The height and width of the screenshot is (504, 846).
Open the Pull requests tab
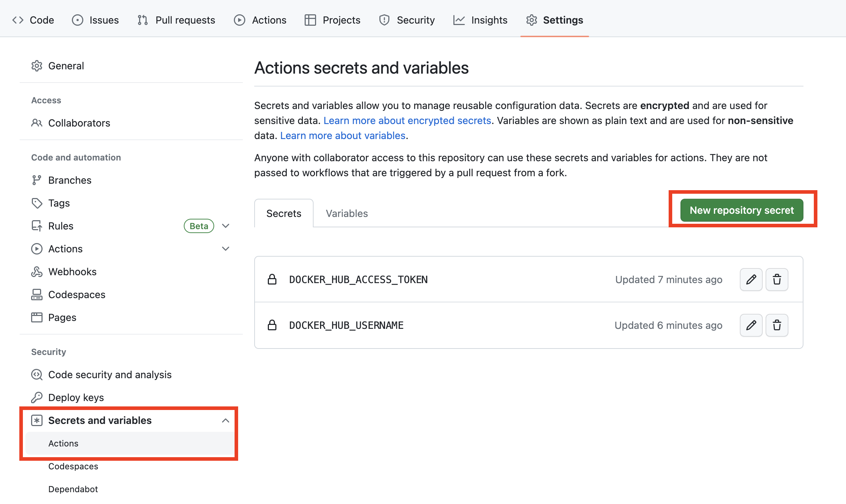pyautogui.click(x=177, y=20)
